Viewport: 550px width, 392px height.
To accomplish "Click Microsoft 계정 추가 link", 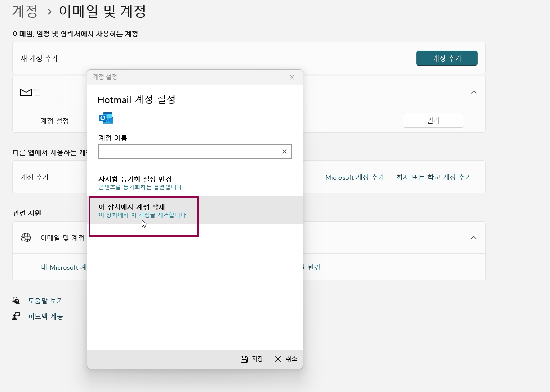I will pyautogui.click(x=355, y=177).
